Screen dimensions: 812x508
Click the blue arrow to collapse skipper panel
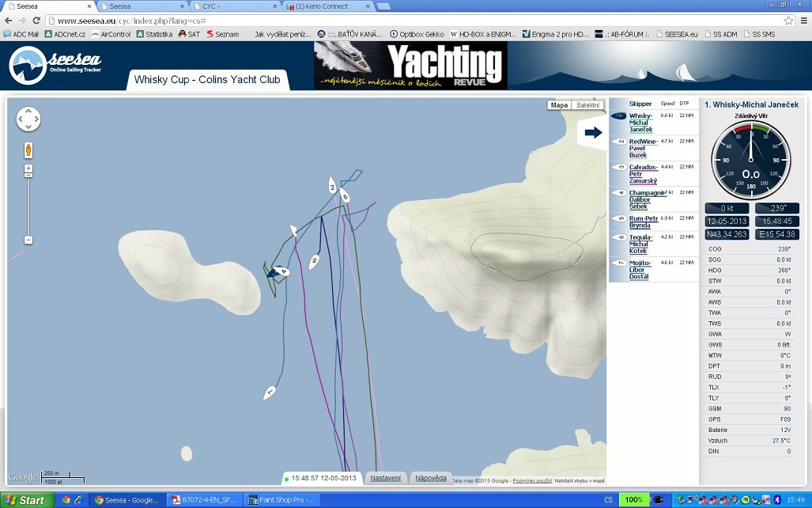pos(592,133)
